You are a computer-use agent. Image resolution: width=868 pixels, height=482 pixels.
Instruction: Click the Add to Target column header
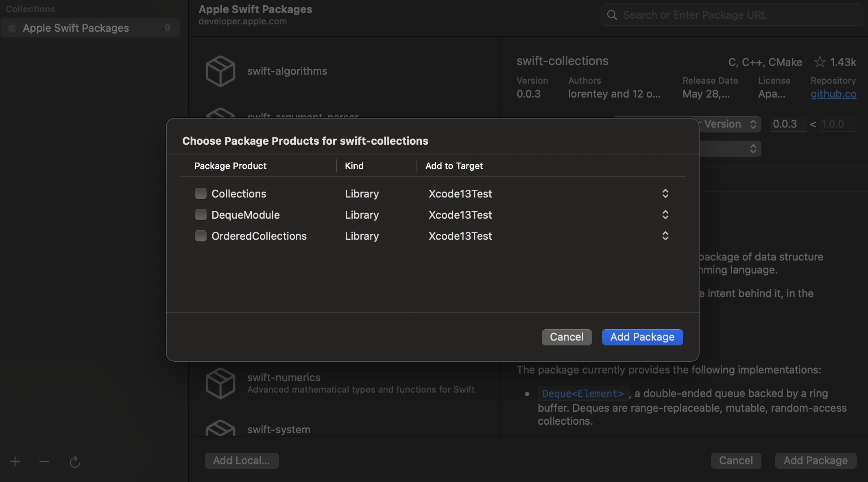point(454,166)
